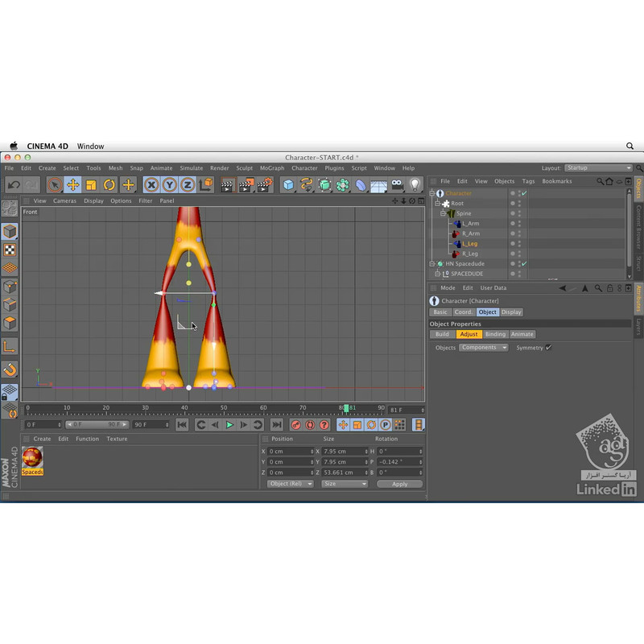Viewport: 644px width, 644px height.
Task: Toggle the Z axis lock
Action: pos(188,185)
